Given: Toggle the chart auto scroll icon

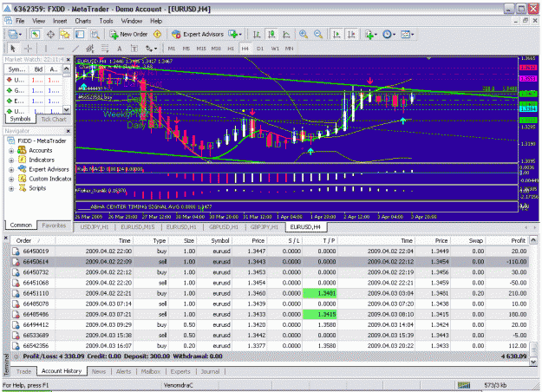Looking at the screenshot, I should point(336,34).
